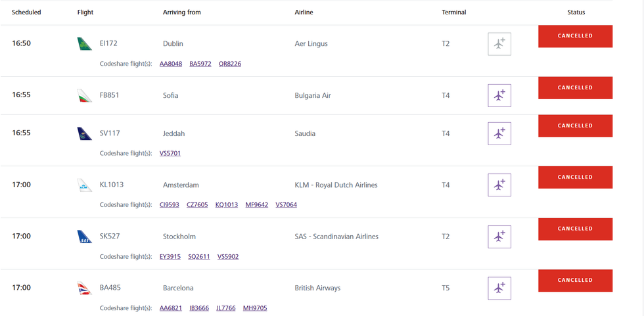Click the Status column header

576,12
